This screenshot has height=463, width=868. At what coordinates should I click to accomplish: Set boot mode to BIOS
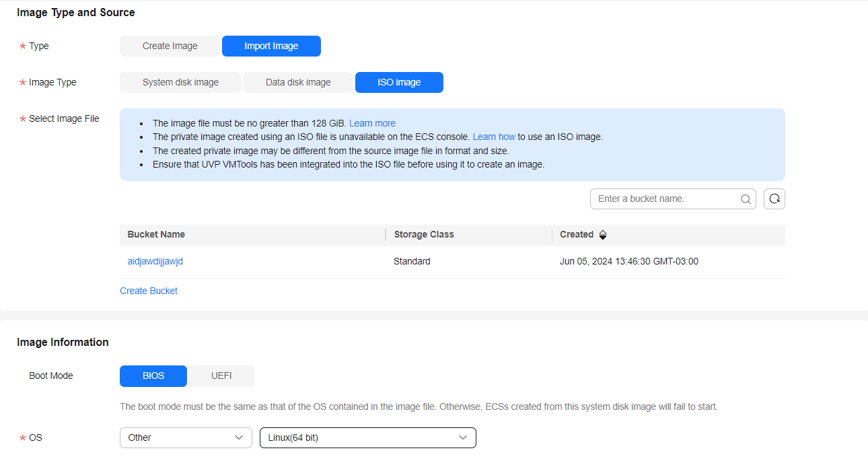coord(153,376)
